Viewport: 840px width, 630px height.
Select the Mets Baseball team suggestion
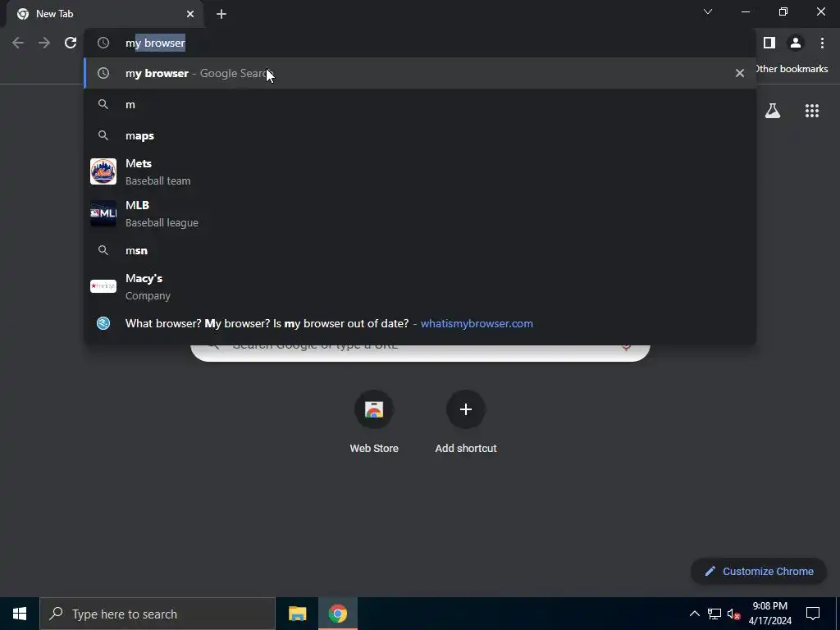(x=420, y=172)
